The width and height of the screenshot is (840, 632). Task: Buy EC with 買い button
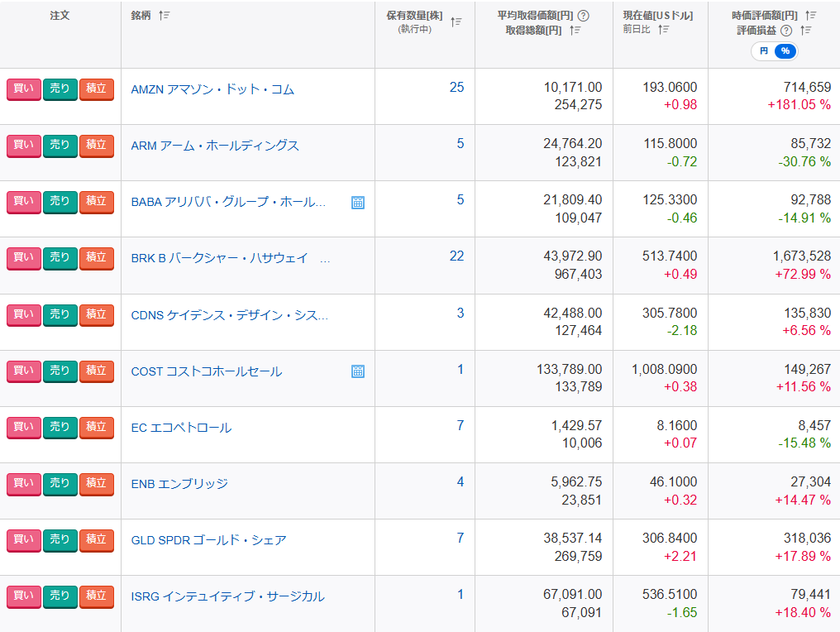click(24, 427)
